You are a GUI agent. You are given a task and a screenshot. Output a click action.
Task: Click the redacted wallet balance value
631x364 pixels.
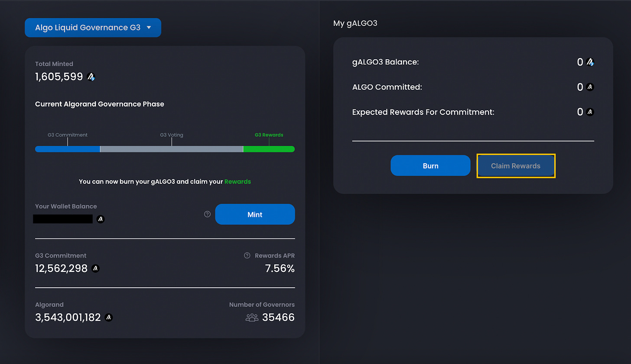pos(63,219)
